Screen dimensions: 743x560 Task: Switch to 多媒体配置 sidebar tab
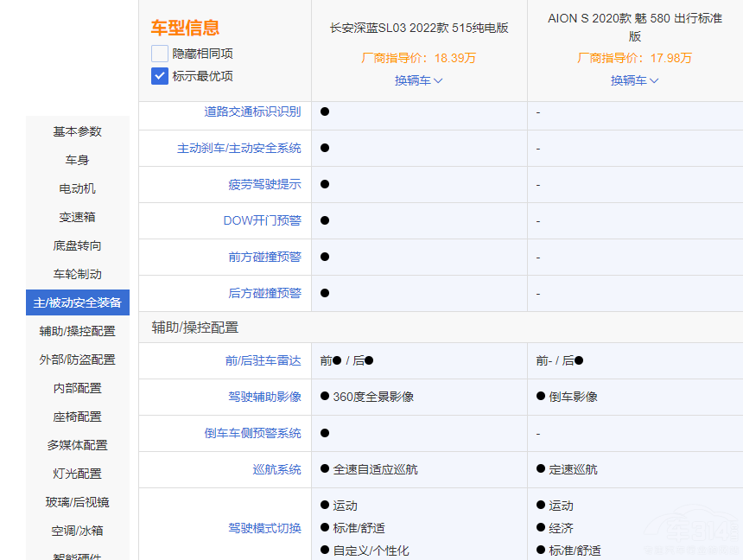click(x=78, y=445)
